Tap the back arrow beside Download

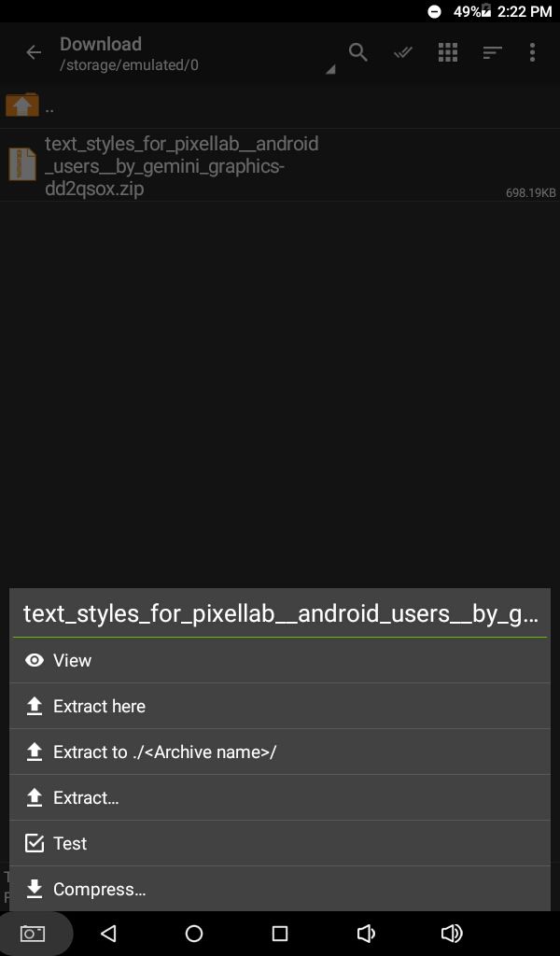(x=34, y=53)
